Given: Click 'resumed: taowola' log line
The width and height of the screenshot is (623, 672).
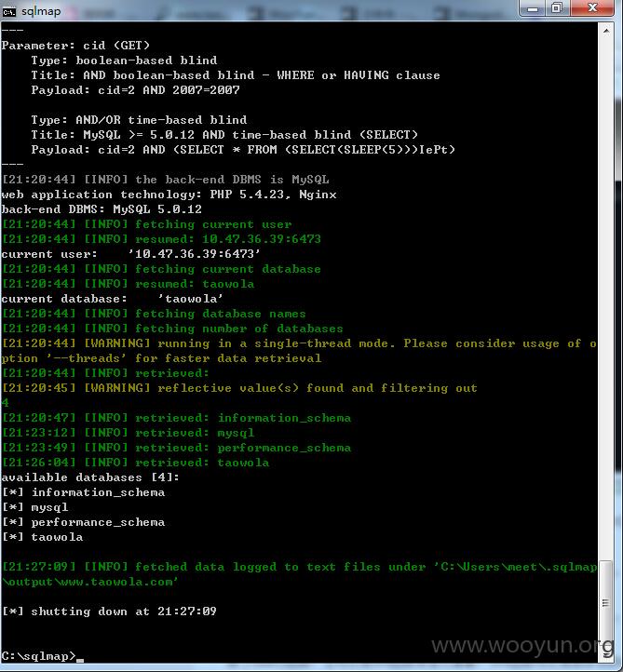Looking at the screenshot, I should click(x=128, y=284).
